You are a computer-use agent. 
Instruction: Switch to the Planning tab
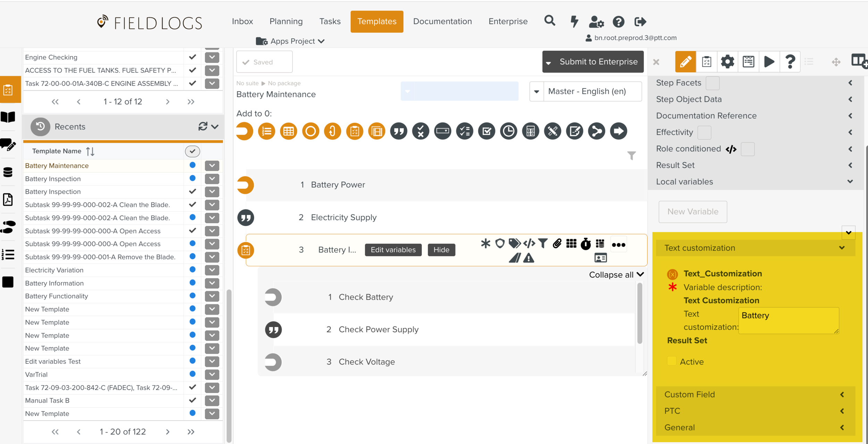(286, 22)
